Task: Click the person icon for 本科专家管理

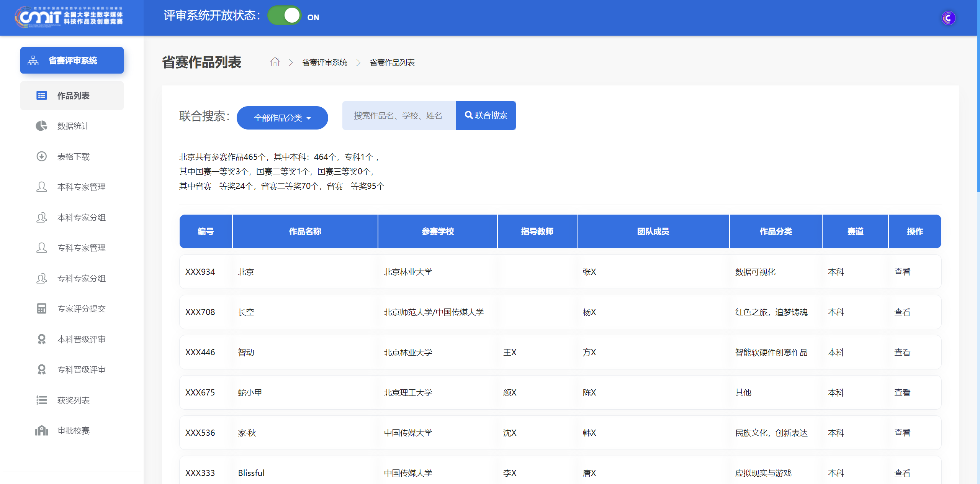Action: [41, 187]
